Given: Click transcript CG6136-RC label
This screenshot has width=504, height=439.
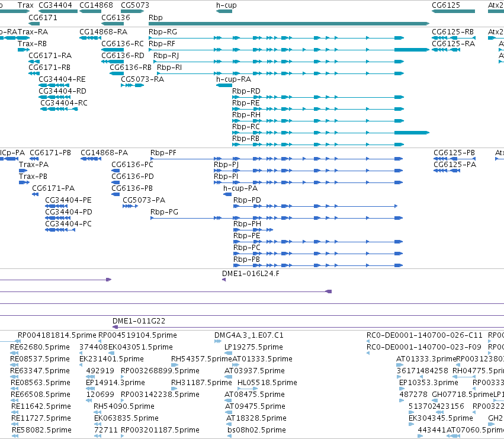Looking at the screenshot, I should click(x=123, y=44).
